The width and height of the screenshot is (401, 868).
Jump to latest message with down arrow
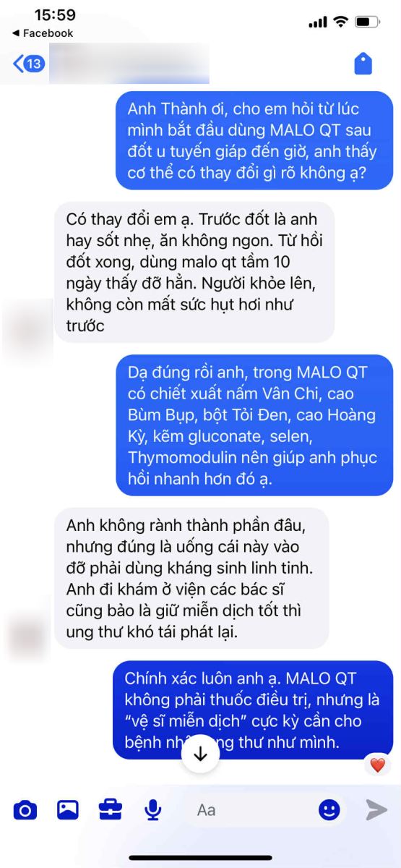tap(201, 754)
